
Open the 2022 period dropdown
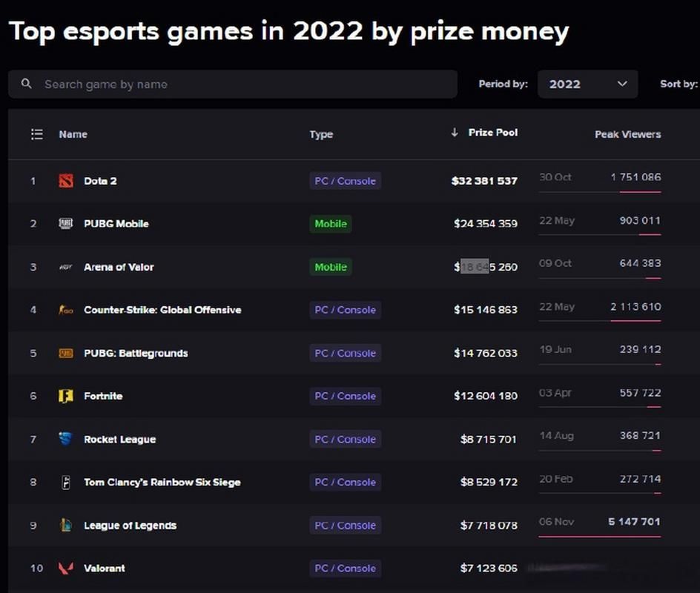tap(587, 84)
